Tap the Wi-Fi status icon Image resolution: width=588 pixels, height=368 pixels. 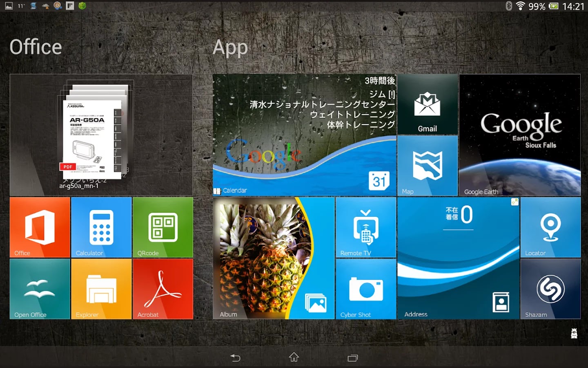[520, 6]
